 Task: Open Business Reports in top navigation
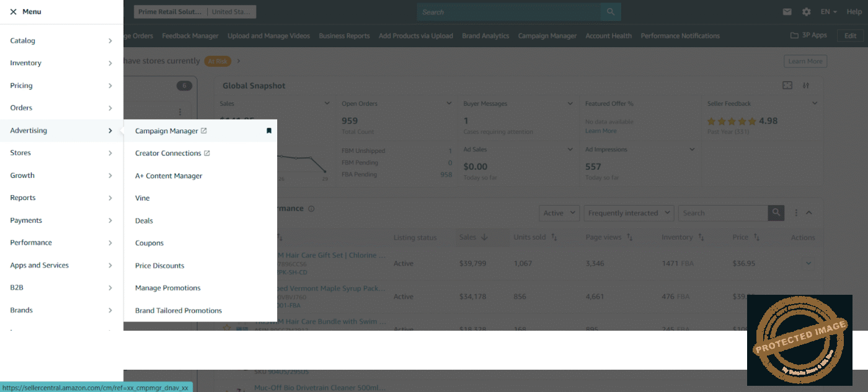(344, 36)
